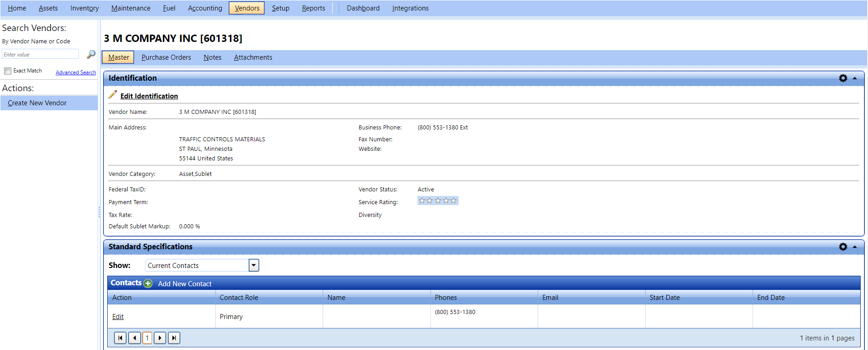Switch to the Master tab
Screen dimensions: 868x350
(118, 57)
